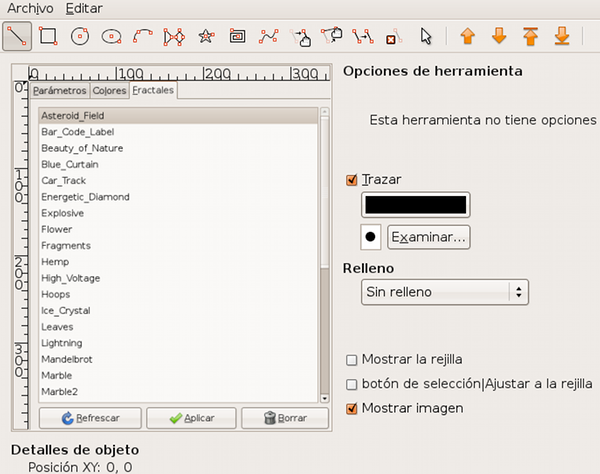600x474 pixels.
Task: Click the Examinar... brush button
Action: click(429, 237)
